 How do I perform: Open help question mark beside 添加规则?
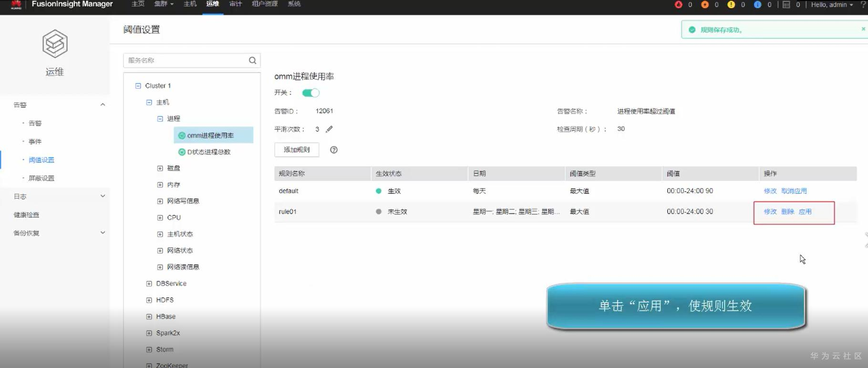point(334,150)
